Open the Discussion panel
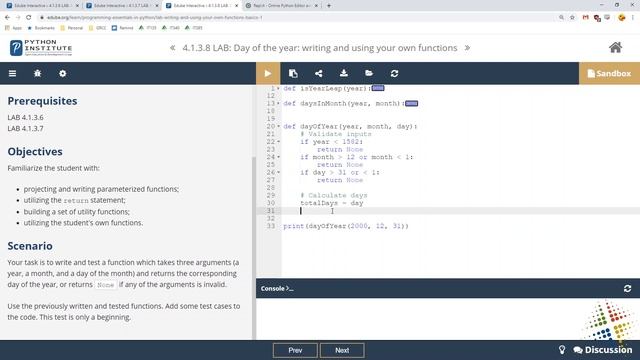Image resolution: width=640 pixels, height=360 pixels. pyautogui.click(x=603, y=350)
